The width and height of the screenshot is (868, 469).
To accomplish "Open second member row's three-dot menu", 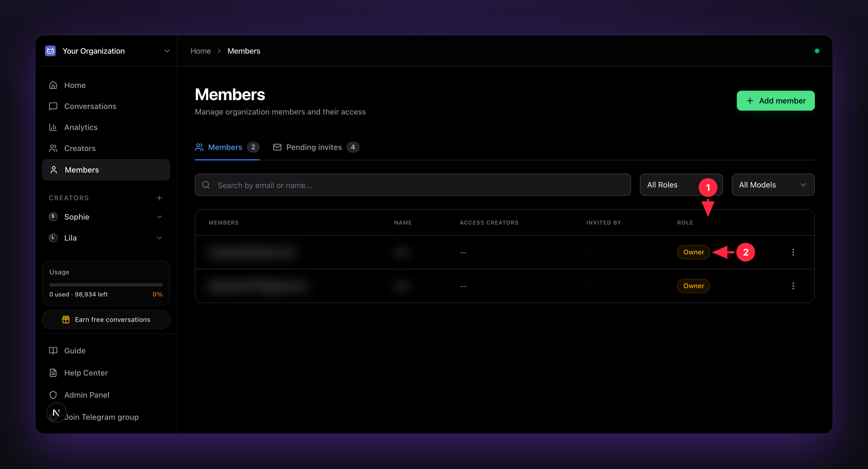I will pos(793,286).
